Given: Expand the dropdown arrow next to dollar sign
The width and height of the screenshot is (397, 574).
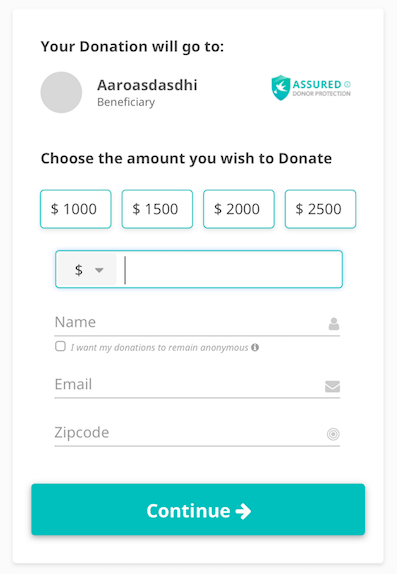Looking at the screenshot, I should coord(99,270).
